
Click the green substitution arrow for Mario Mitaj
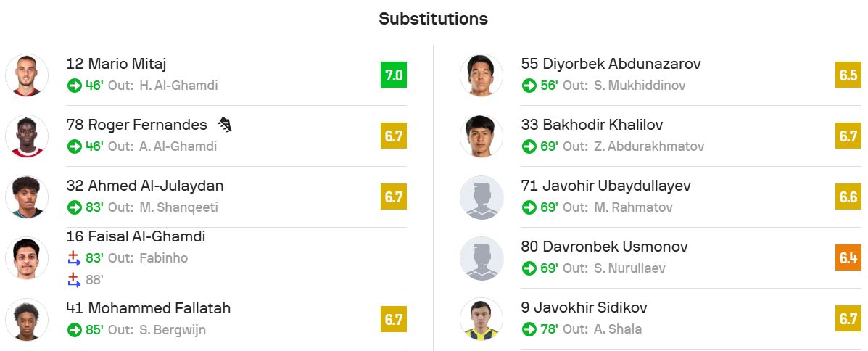(x=74, y=86)
